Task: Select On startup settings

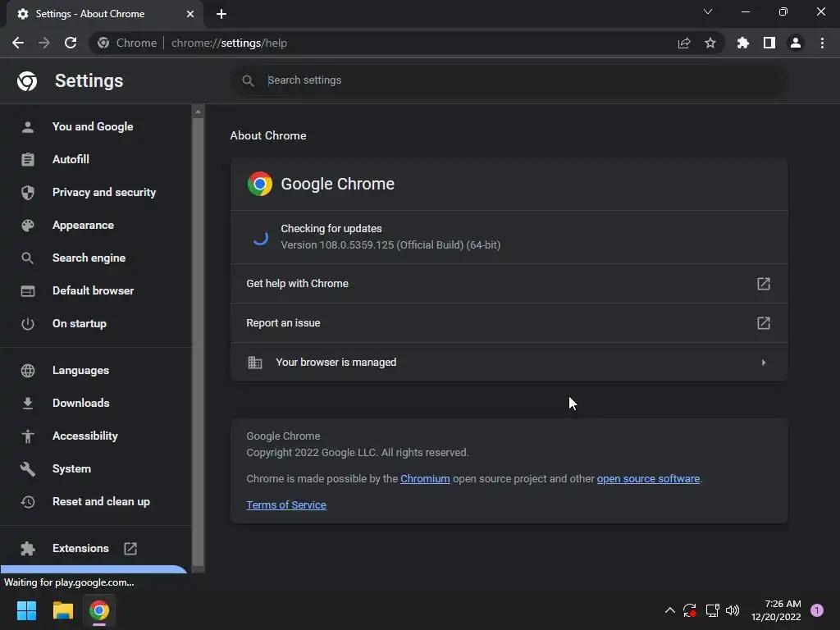Action: pyautogui.click(x=95, y=323)
